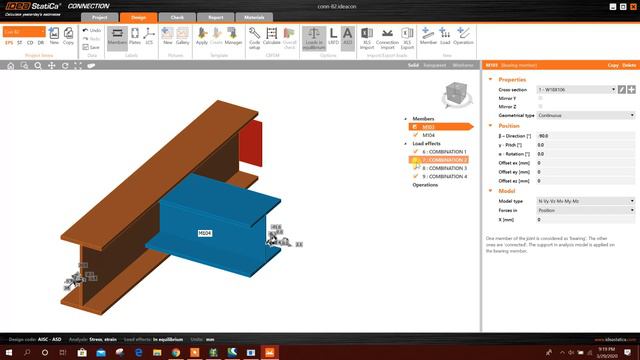Collapse the Properties section
The height and width of the screenshot is (360, 640).
pyautogui.click(x=491, y=80)
